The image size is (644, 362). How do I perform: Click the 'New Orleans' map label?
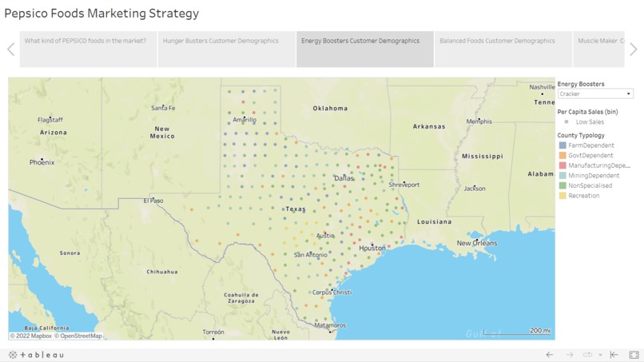[x=477, y=243]
